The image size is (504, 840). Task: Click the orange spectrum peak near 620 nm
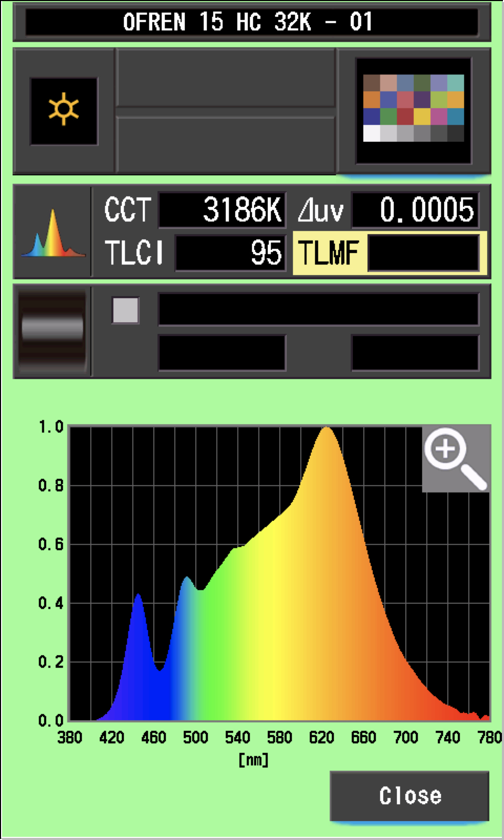pos(327,436)
